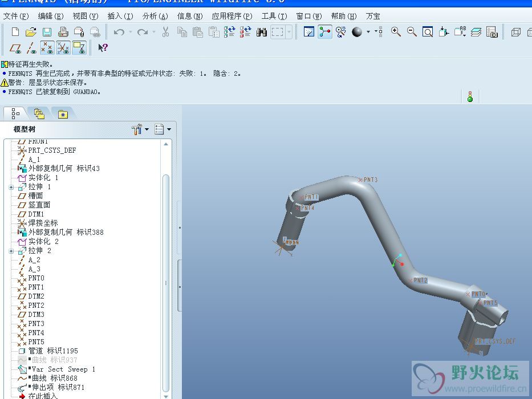Screen dimensions: 532x399
Task: Toggle datum axes display
Action: tap(31, 48)
